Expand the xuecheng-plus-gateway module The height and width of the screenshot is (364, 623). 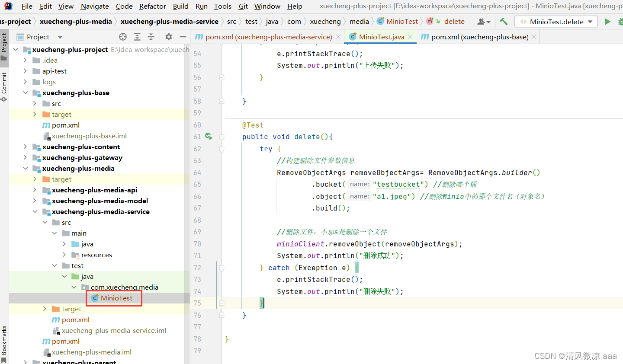25,157
